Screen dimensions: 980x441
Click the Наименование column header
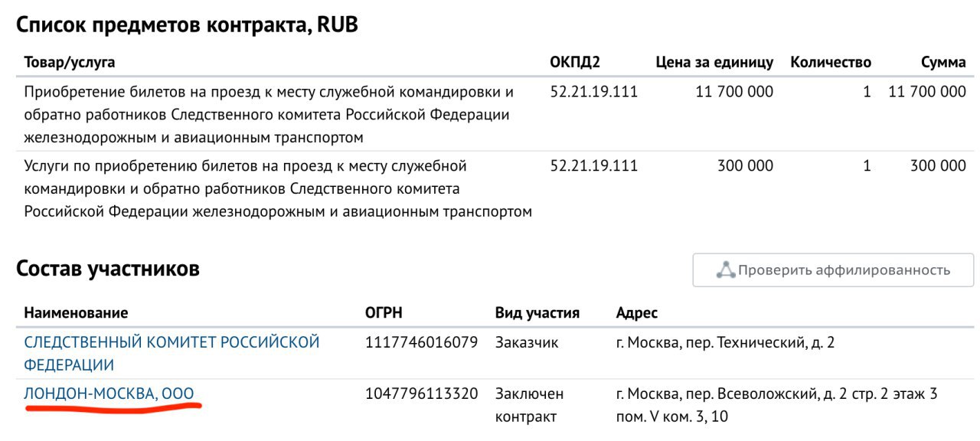coord(76,313)
